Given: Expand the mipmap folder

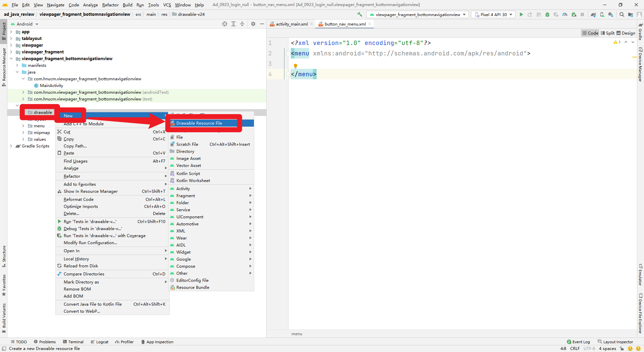Looking at the screenshot, I should point(23,133).
